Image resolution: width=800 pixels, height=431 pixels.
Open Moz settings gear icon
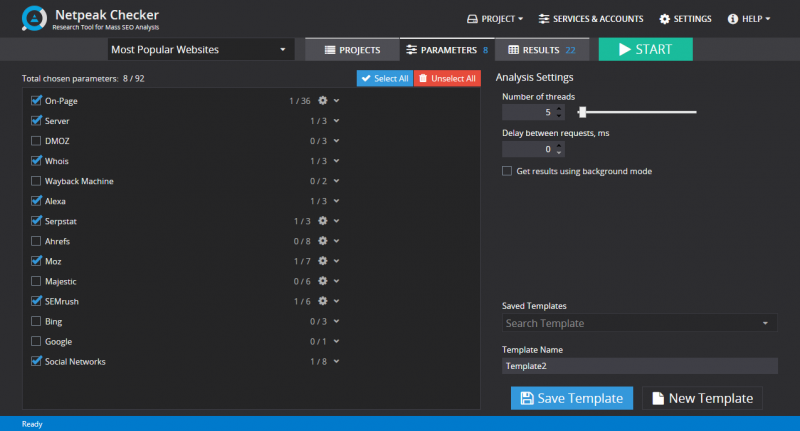point(322,261)
